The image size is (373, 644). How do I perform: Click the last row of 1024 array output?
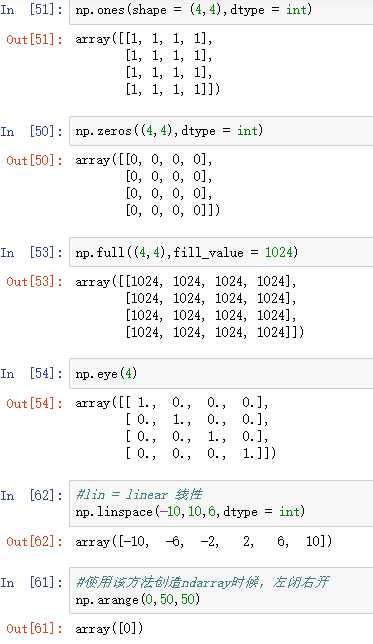[215, 332]
